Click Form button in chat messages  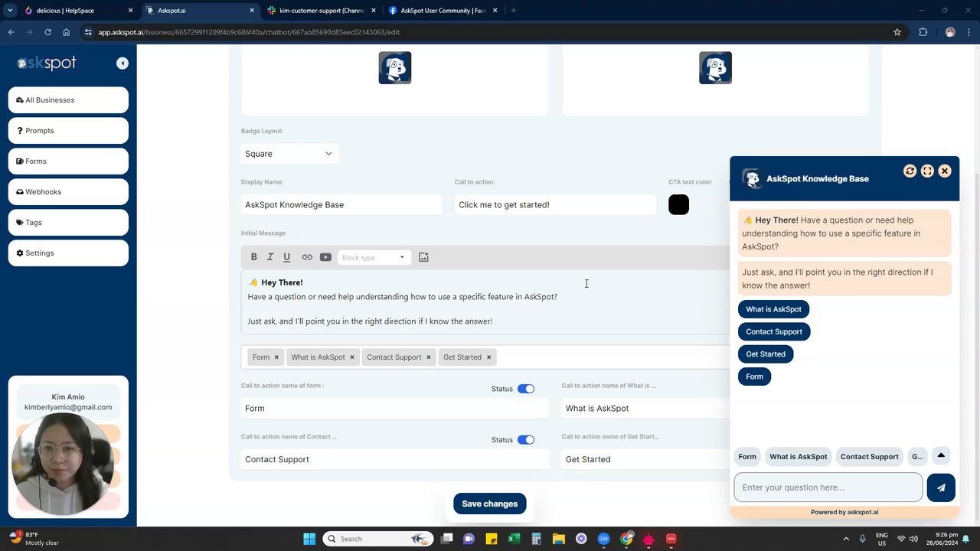pos(755,376)
